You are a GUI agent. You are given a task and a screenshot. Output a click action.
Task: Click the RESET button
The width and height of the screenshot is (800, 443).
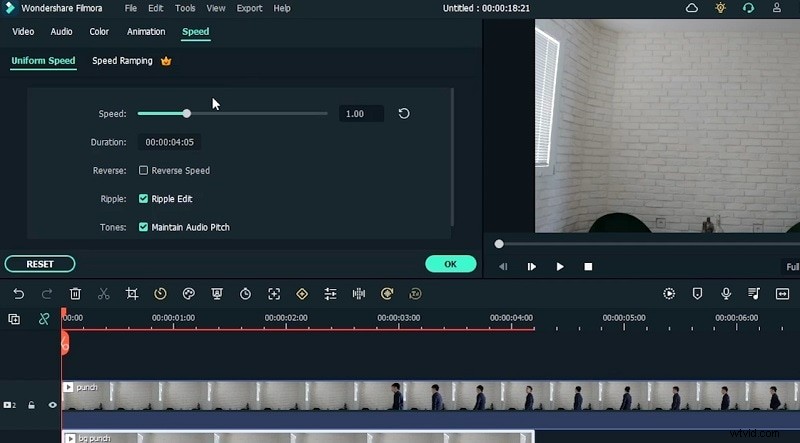(40, 264)
